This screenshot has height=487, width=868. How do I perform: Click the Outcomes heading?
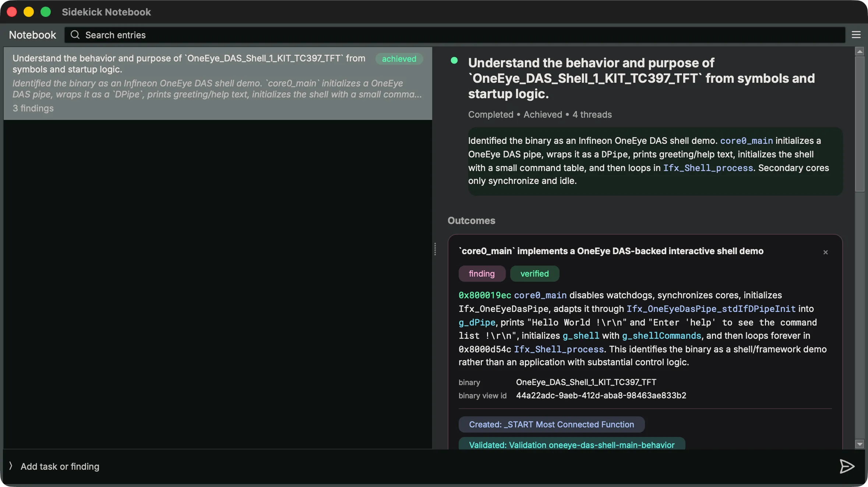(472, 220)
